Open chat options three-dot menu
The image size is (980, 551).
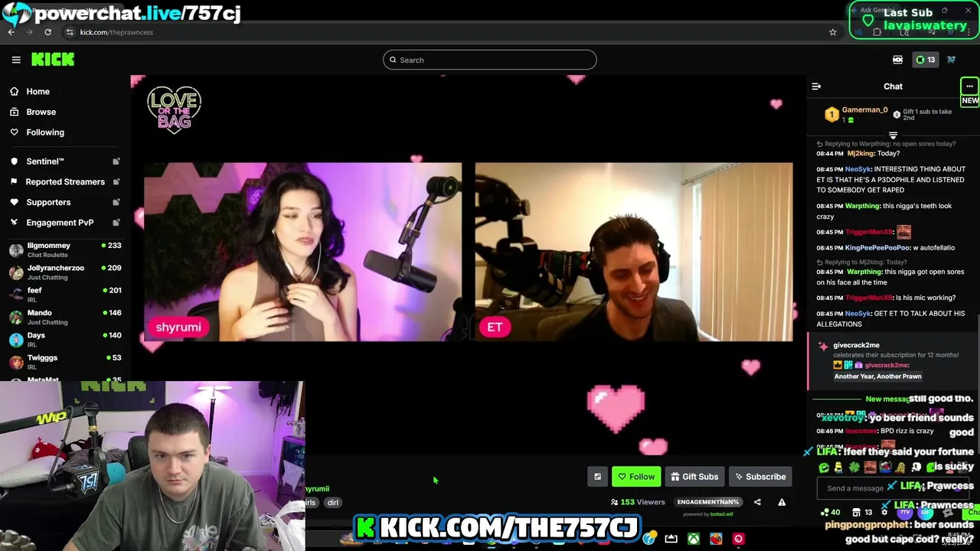pyautogui.click(x=969, y=86)
